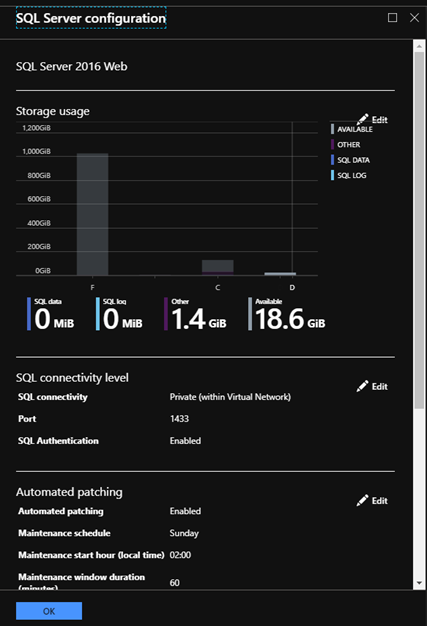Screen dimensions: 427x626
Task: Select the OTHER legend entry
Action: (x=346, y=145)
